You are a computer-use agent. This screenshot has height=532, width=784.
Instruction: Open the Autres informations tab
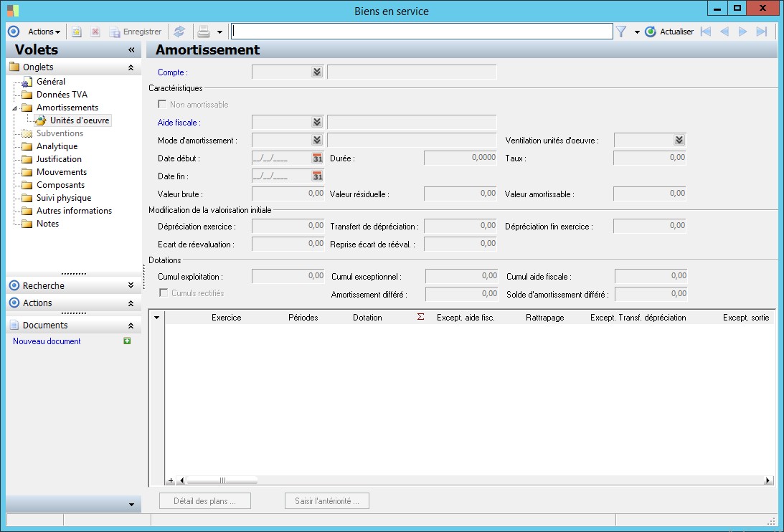pos(74,211)
